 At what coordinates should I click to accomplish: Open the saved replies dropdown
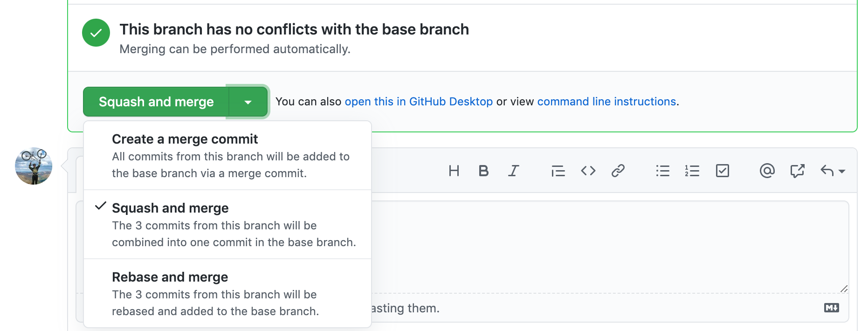pos(833,171)
